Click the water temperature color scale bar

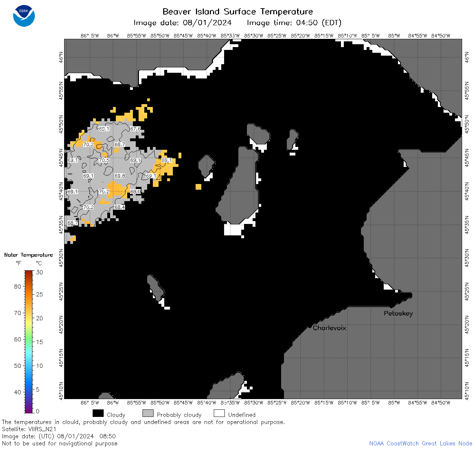[x=29, y=341]
